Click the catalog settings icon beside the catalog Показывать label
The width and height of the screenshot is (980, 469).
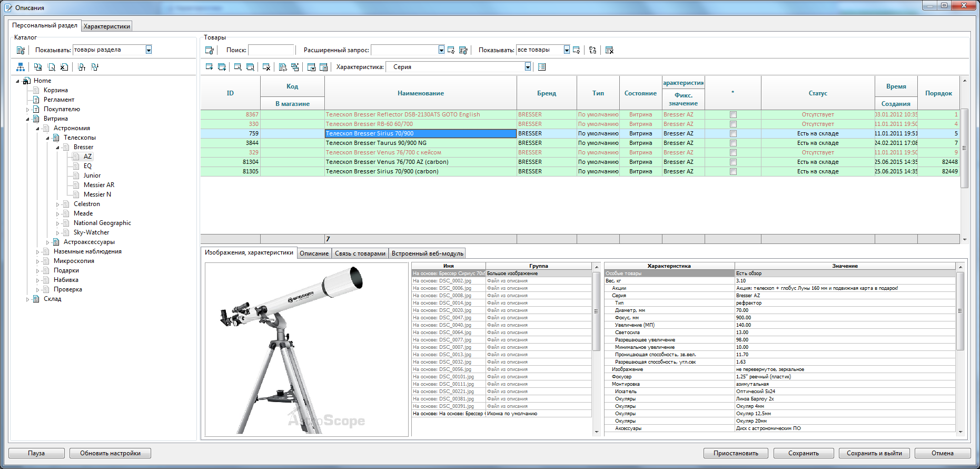(21, 50)
